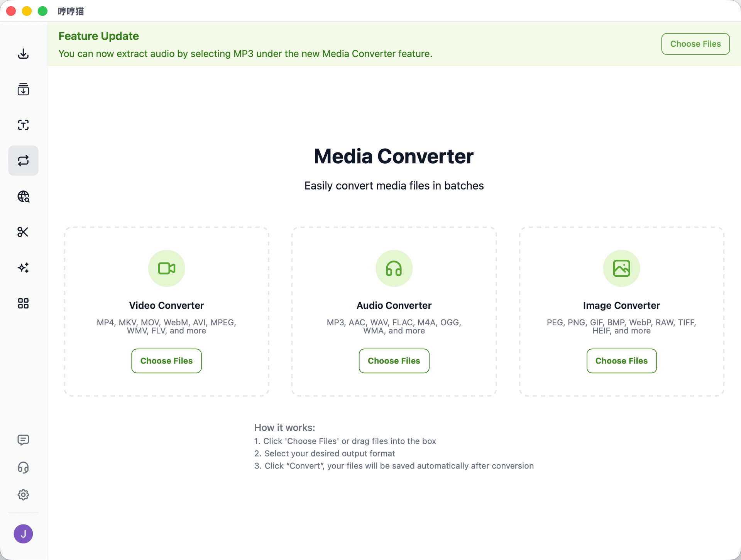The width and height of the screenshot is (741, 560).
Task: Select the clip/trim scissors tool
Action: click(23, 232)
